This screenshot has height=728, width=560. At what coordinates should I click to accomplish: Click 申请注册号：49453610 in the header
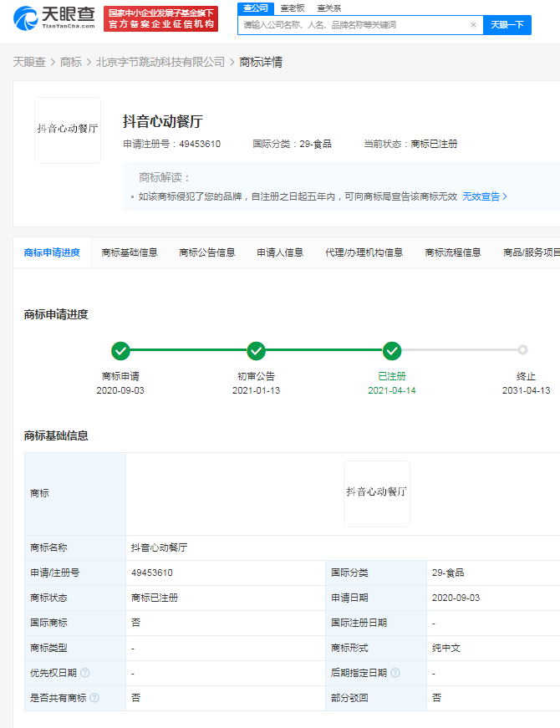(172, 144)
